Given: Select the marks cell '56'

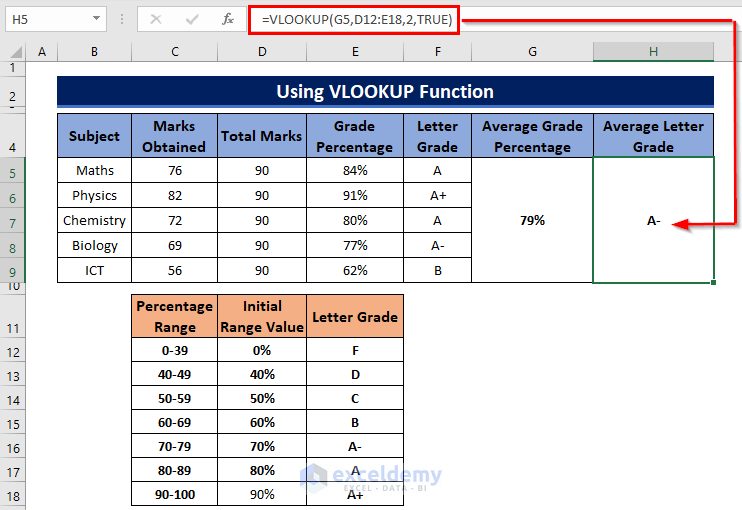Looking at the screenshot, I should pos(174,271).
